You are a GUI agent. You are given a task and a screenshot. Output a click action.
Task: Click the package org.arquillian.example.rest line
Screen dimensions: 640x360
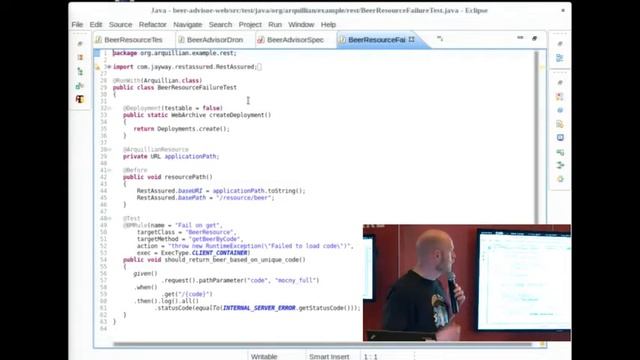175,53
